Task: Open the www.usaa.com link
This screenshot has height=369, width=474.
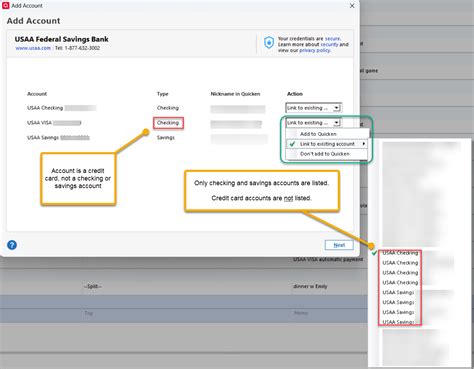Action: coord(33,48)
